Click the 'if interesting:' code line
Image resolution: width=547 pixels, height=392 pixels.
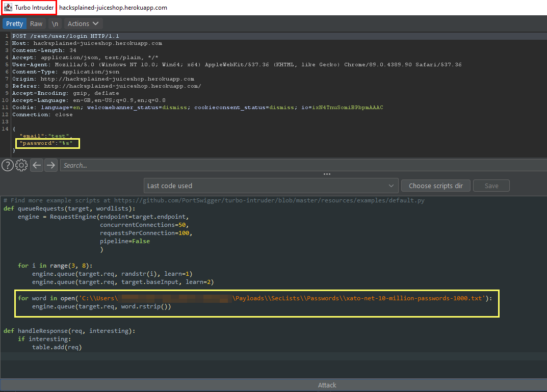44,339
